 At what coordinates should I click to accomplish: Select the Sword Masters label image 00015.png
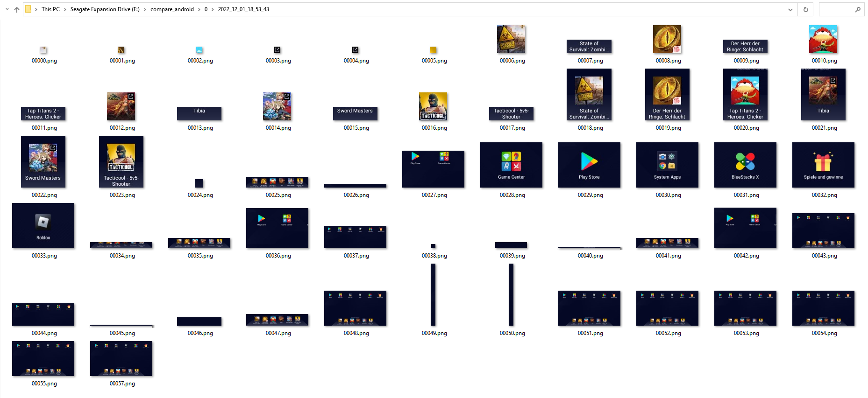355,114
